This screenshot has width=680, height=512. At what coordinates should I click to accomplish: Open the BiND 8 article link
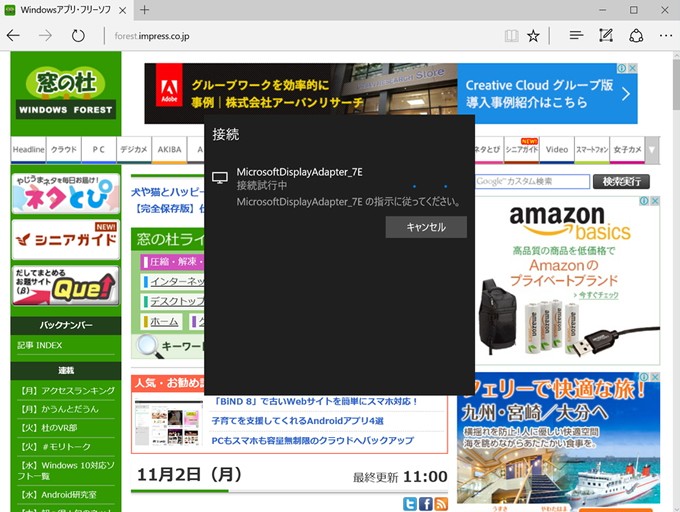tap(316, 401)
